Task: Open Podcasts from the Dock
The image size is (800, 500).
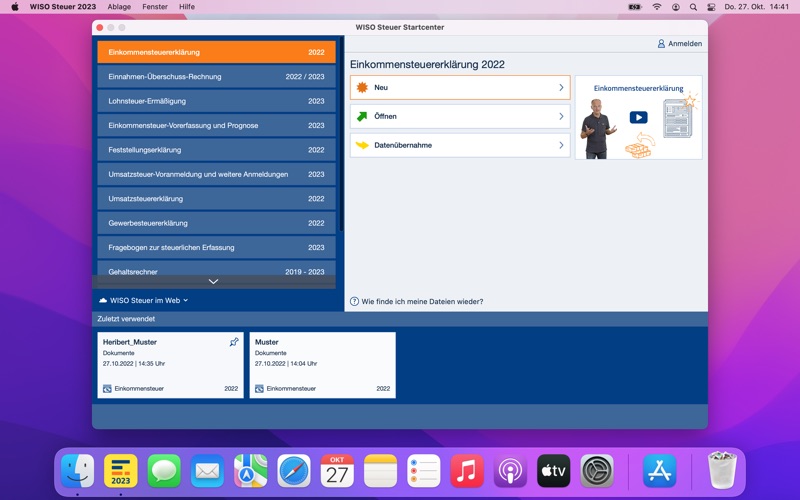Action: click(x=510, y=470)
